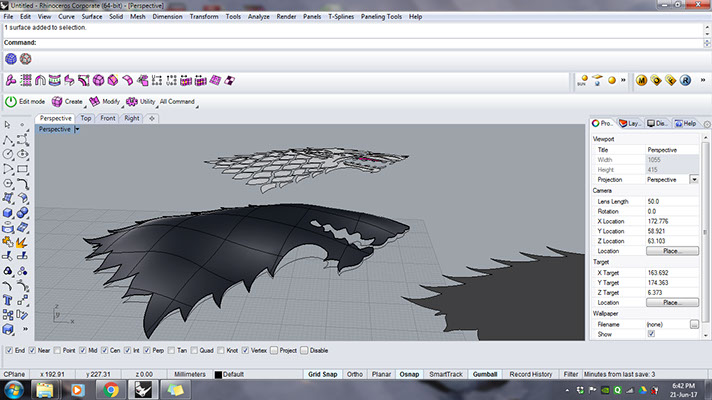Open the Perspective viewport title dropdown arrow
The width and height of the screenshot is (712, 400).
click(77, 129)
